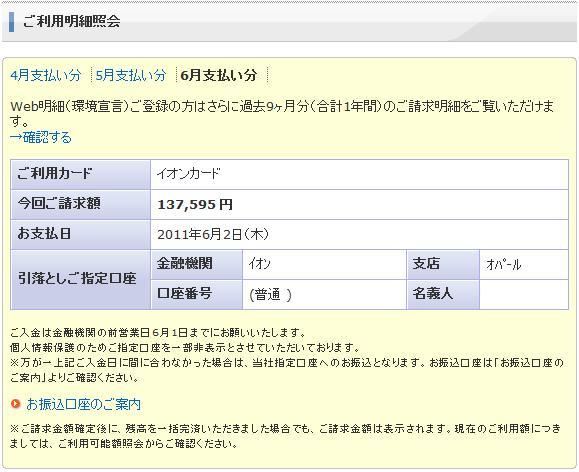Click the 今回ご請求額 row header
The width and height of the screenshot is (579, 472).
[80, 205]
